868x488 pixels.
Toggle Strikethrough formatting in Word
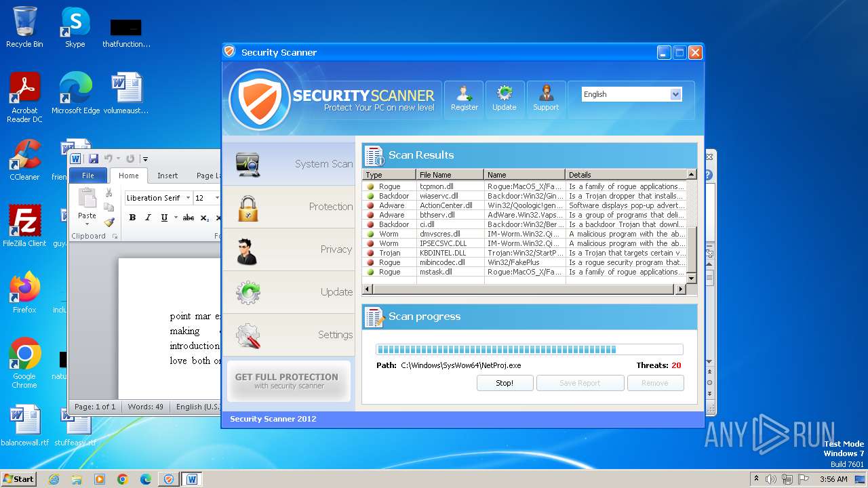tap(189, 218)
